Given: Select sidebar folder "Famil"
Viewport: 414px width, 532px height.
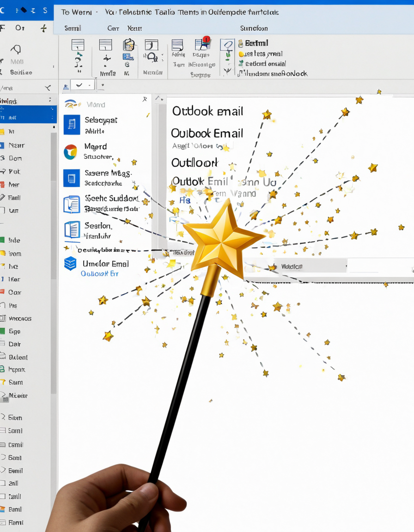Looking at the screenshot, I should pyautogui.click(x=14, y=198).
